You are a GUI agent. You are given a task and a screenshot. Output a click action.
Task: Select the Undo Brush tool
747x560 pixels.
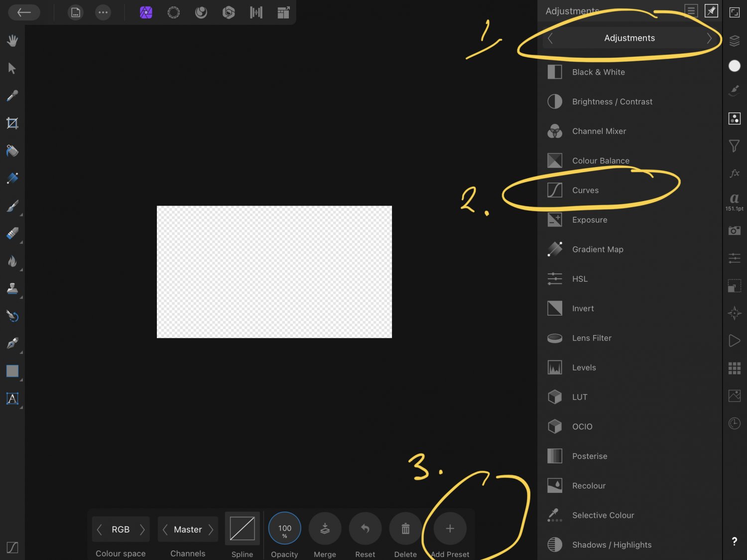12,316
